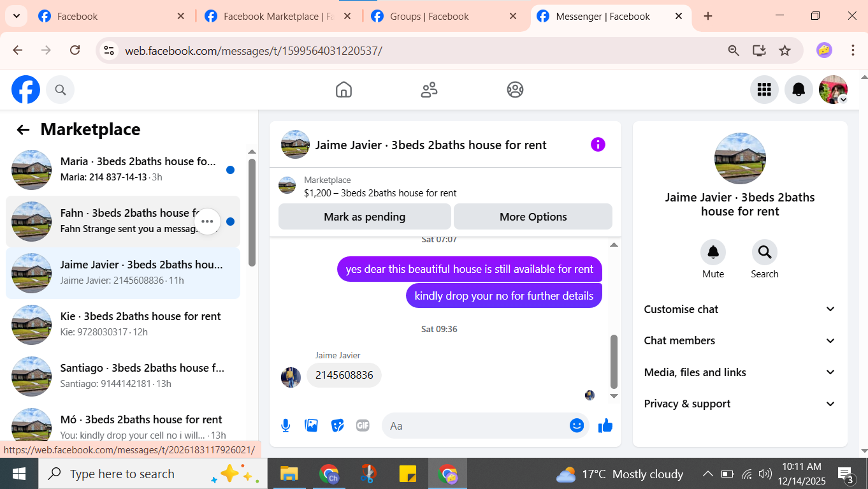Open the tab search dropdown arrow

point(16,16)
